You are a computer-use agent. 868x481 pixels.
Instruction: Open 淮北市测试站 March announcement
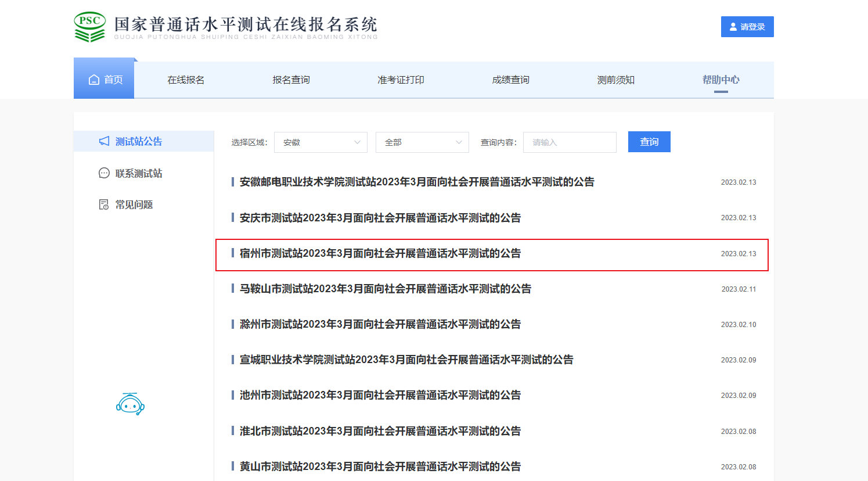click(380, 431)
